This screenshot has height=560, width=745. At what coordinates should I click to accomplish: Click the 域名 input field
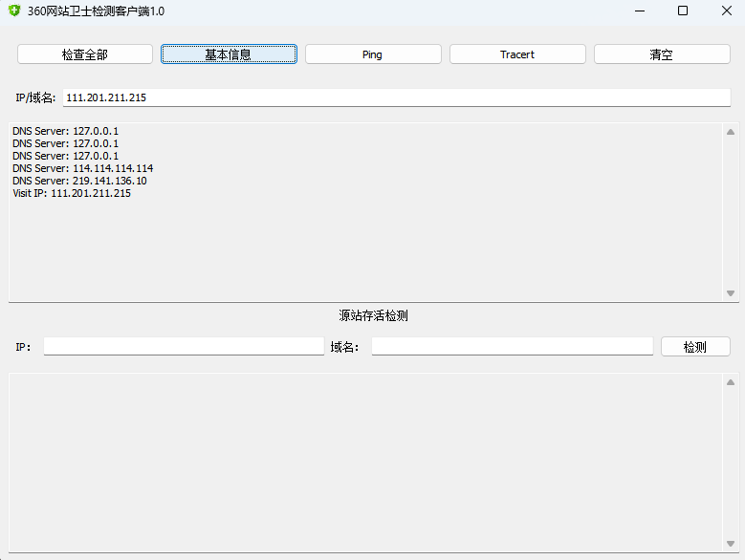pos(512,347)
